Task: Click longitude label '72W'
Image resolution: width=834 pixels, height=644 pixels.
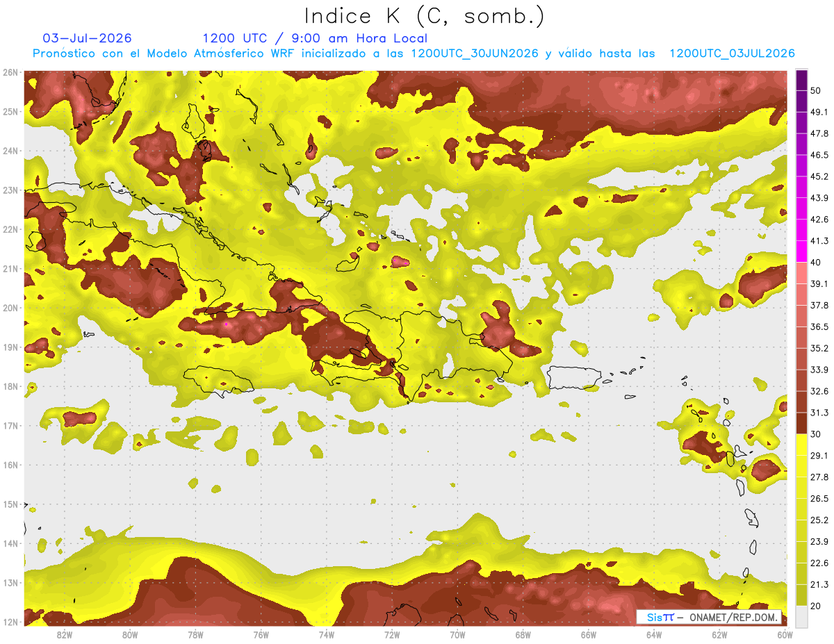Action: tap(391, 635)
